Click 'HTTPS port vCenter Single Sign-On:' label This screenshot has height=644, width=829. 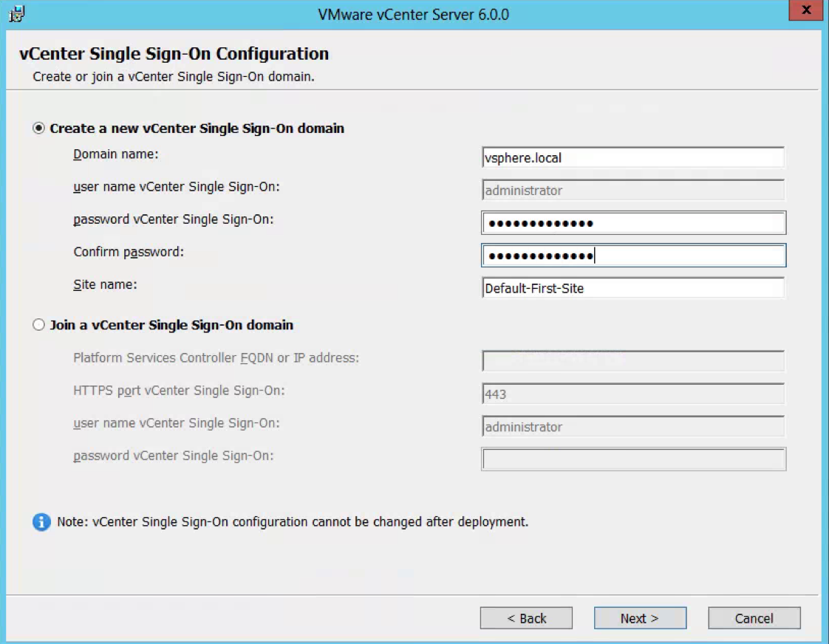179,391
